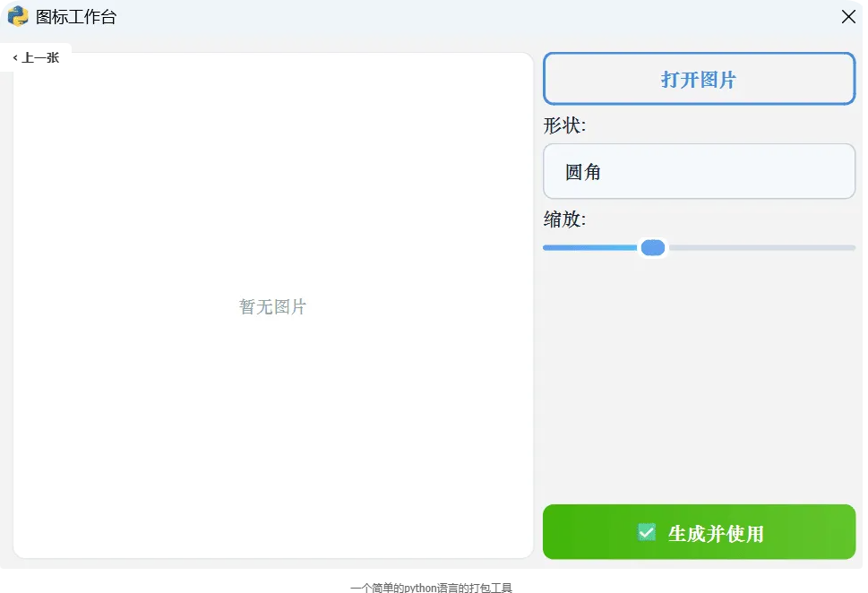Select the 圆角 option in the shape box
This screenshot has width=868, height=593.
pos(583,171)
